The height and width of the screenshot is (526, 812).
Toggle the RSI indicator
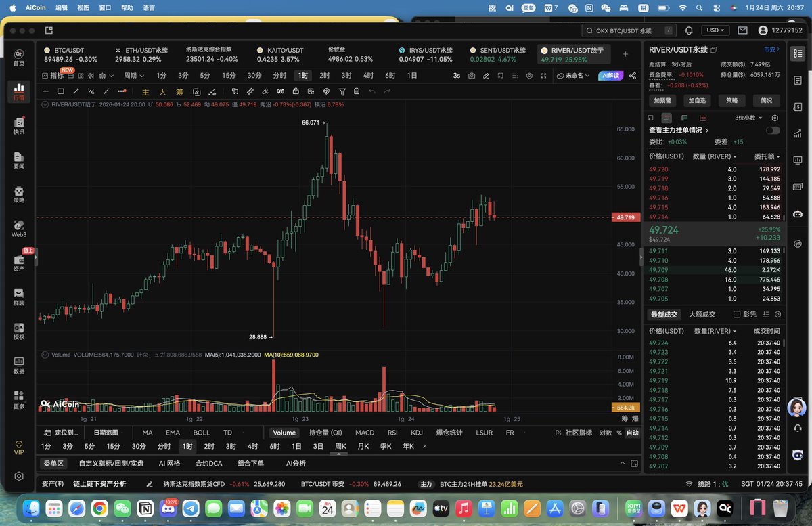(x=392, y=433)
